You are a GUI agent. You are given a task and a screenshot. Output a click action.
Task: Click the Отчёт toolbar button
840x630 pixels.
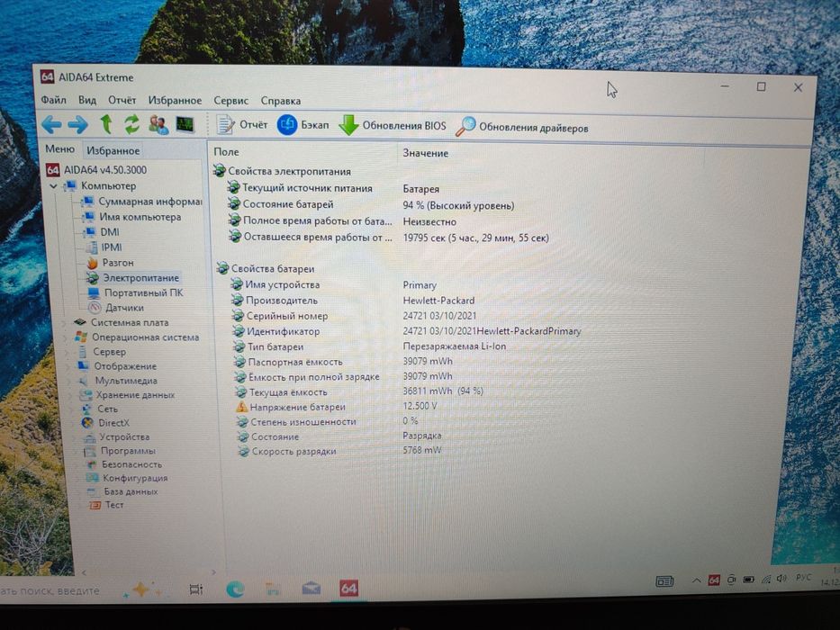coord(241,125)
